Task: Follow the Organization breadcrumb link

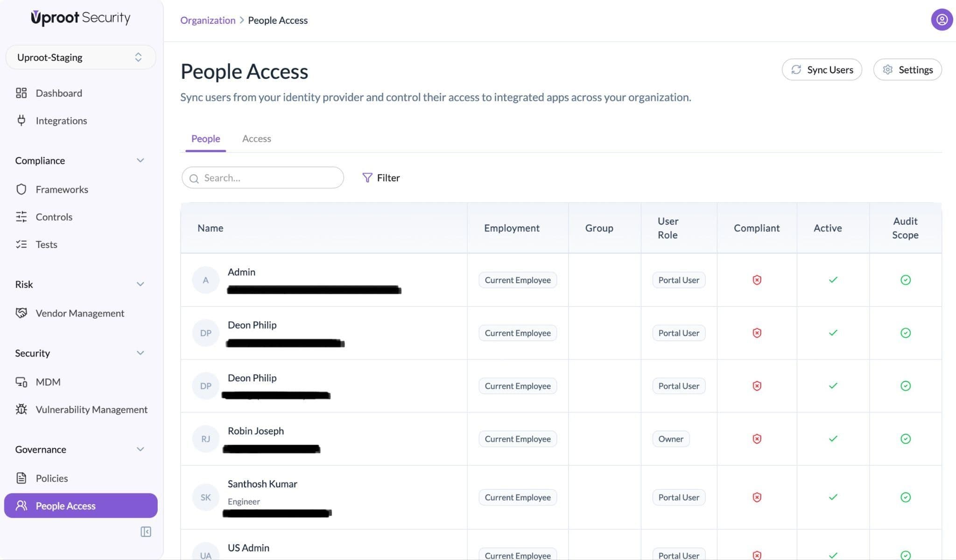Action: click(x=208, y=20)
